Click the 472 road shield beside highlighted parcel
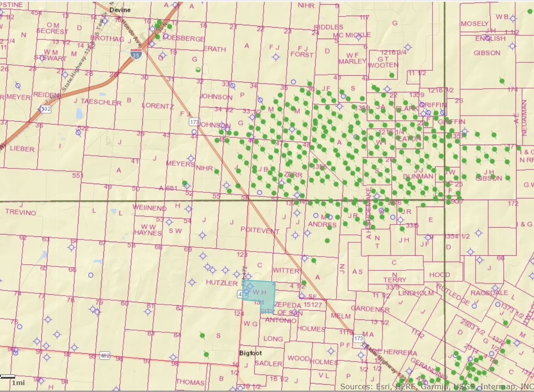The height and width of the screenshot is (392, 534). [243, 294]
